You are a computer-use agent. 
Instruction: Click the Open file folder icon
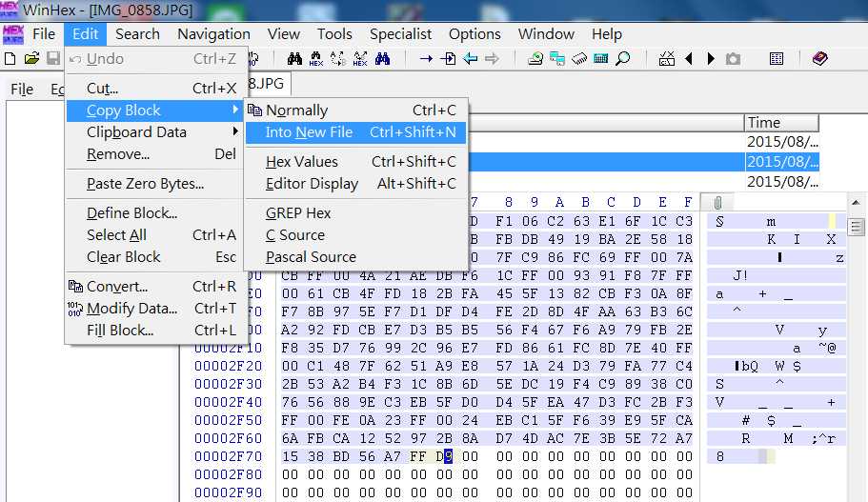(31, 58)
